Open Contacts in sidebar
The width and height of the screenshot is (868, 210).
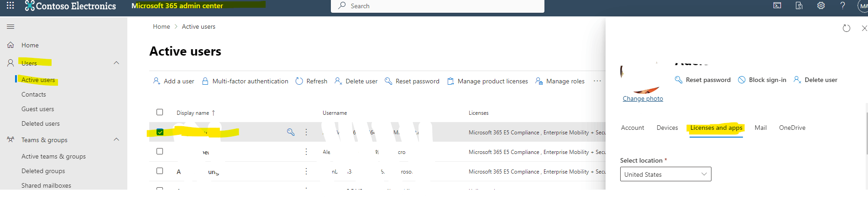click(x=34, y=94)
